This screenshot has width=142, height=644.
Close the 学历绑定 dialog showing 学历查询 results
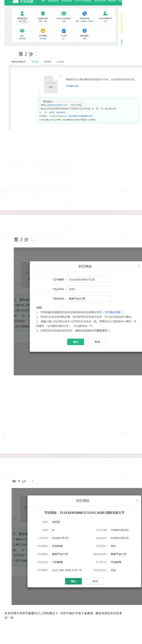point(137,500)
